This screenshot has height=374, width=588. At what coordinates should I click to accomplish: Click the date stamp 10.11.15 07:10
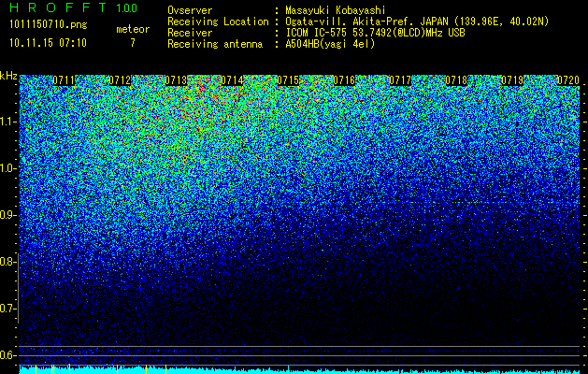(x=48, y=43)
